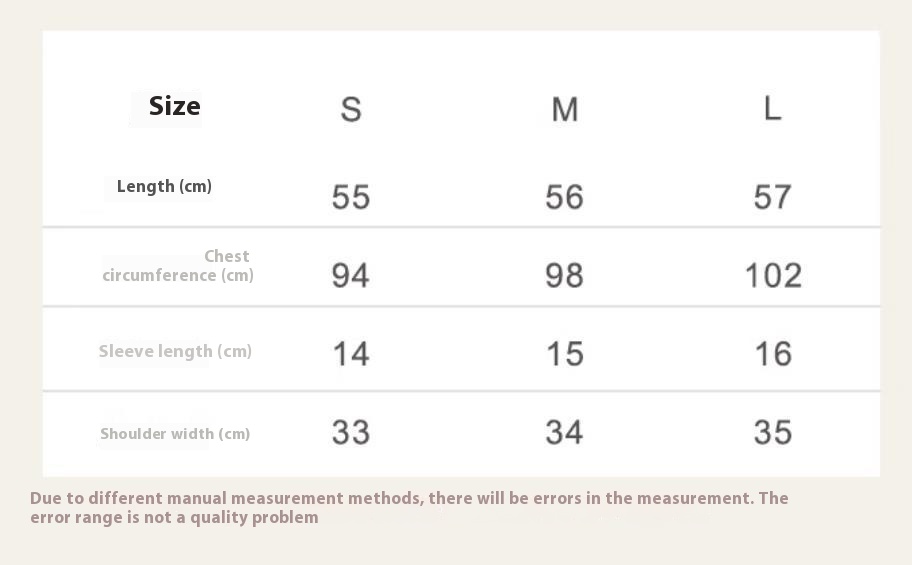
Task: Click chest value 102 for size L
Action: 774,276
